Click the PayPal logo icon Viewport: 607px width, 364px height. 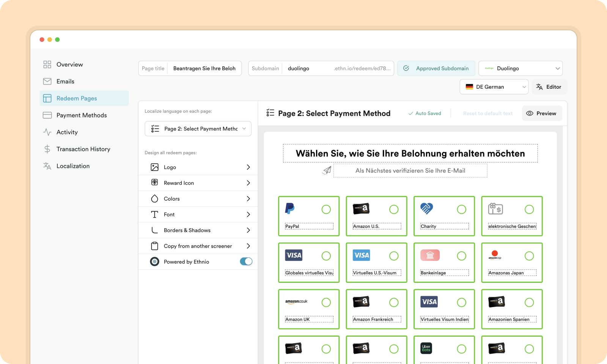(x=290, y=208)
